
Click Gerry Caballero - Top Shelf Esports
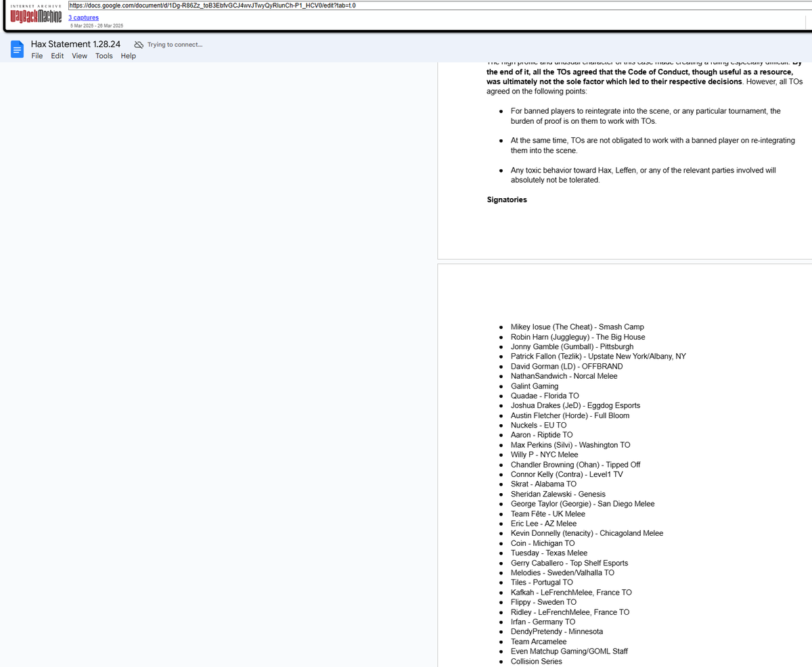[569, 563]
